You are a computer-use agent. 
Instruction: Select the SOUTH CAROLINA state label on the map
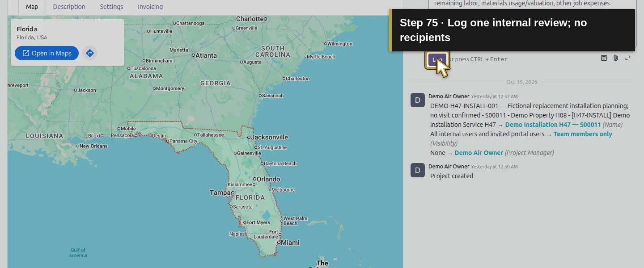[x=273, y=51]
